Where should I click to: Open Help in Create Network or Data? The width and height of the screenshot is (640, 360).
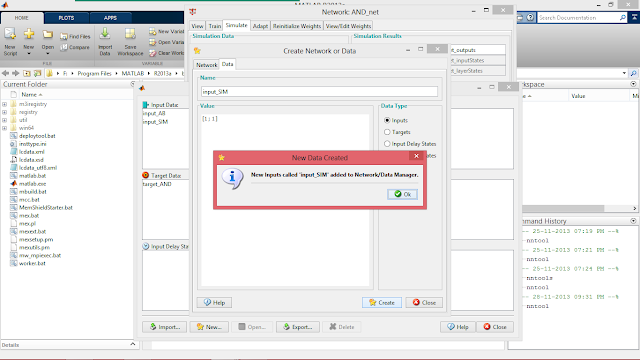point(214,302)
